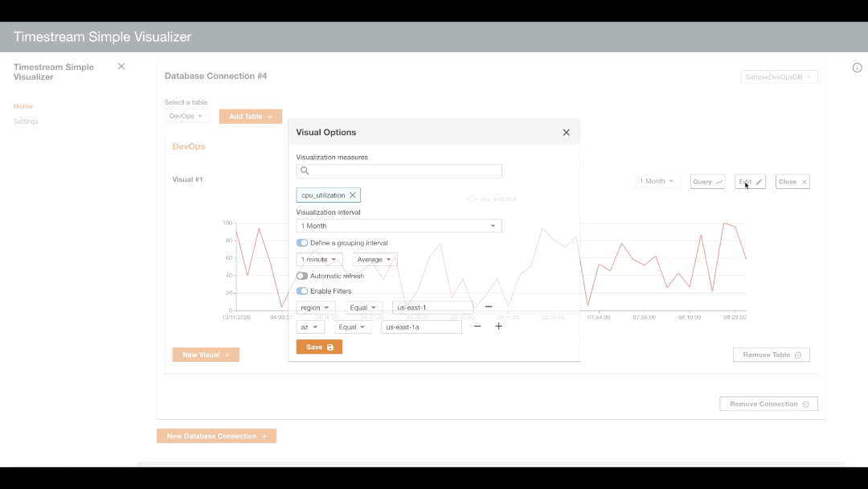Click the cpu_utilization chart legend entry
Image resolution: width=868 pixels, height=489 pixels.
[492, 199]
